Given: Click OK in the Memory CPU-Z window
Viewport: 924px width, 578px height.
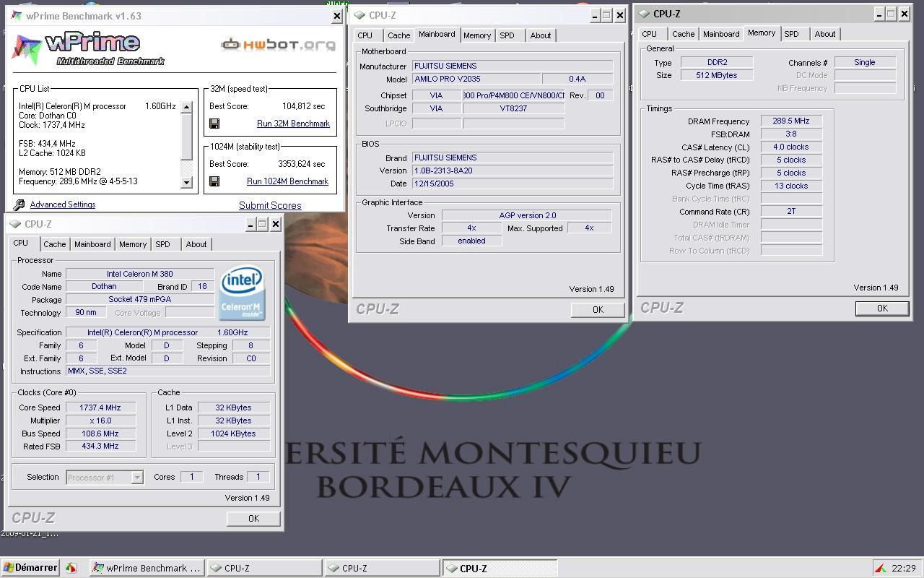Looking at the screenshot, I should (882, 308).
